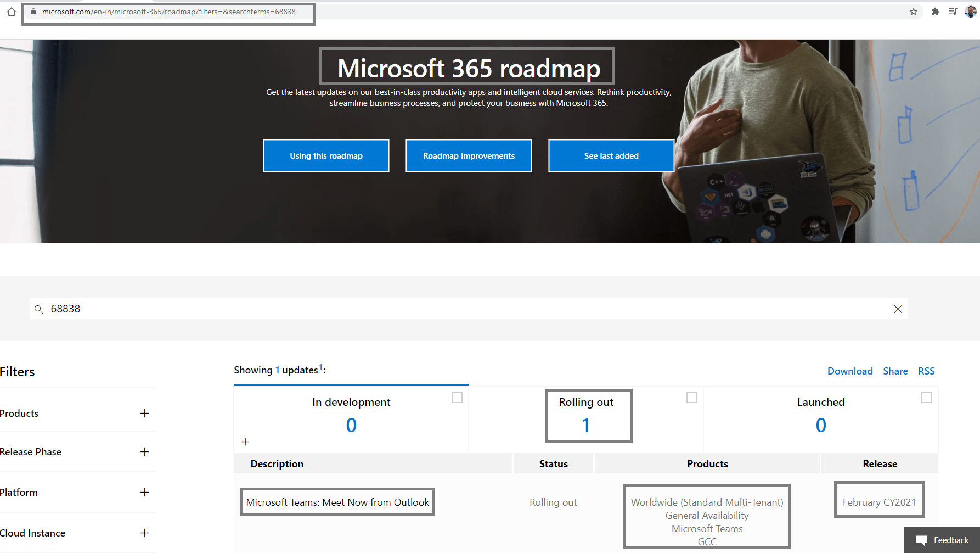The height and width of the screenshot is (553, 980).
Task: Click the roadmap search input field
Action: (469, 309)
